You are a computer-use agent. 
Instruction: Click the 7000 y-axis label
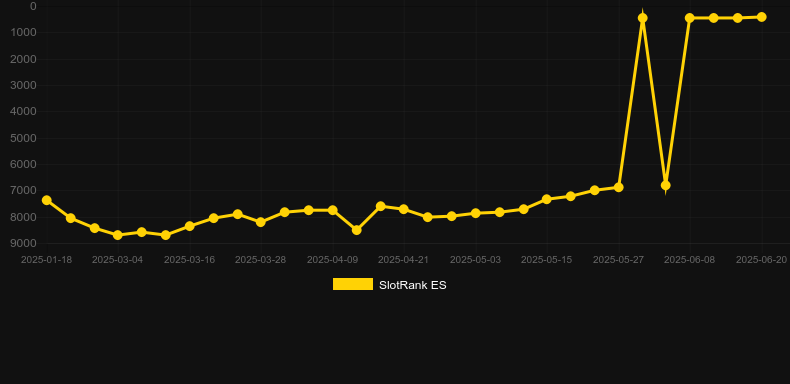(x=24, y=190)
